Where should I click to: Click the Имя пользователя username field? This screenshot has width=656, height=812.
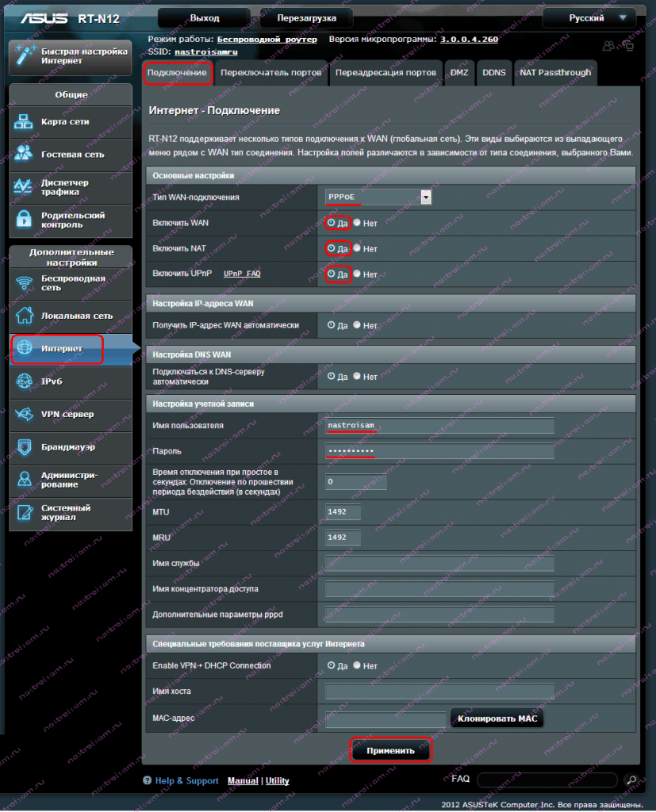point(439,425)
